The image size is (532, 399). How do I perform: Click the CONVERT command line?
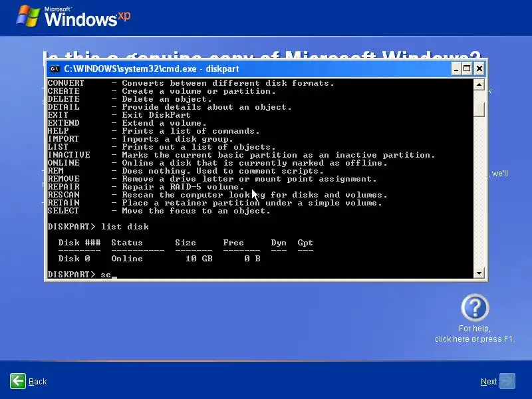(x=191, y=83)
